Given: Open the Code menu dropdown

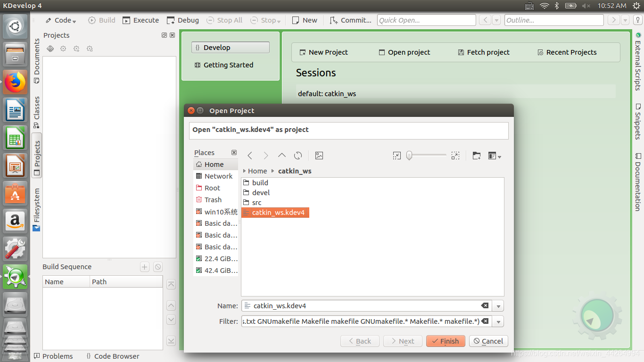Looking at the screenshot, I should click(61, 20).
